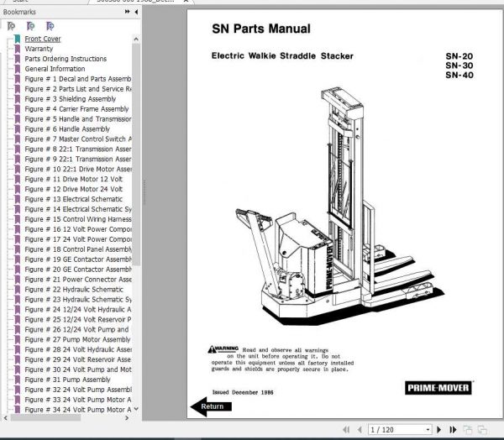
Task: Select Figure # 27 Pump Motor Assembly
Action: [x=77, y=339]
